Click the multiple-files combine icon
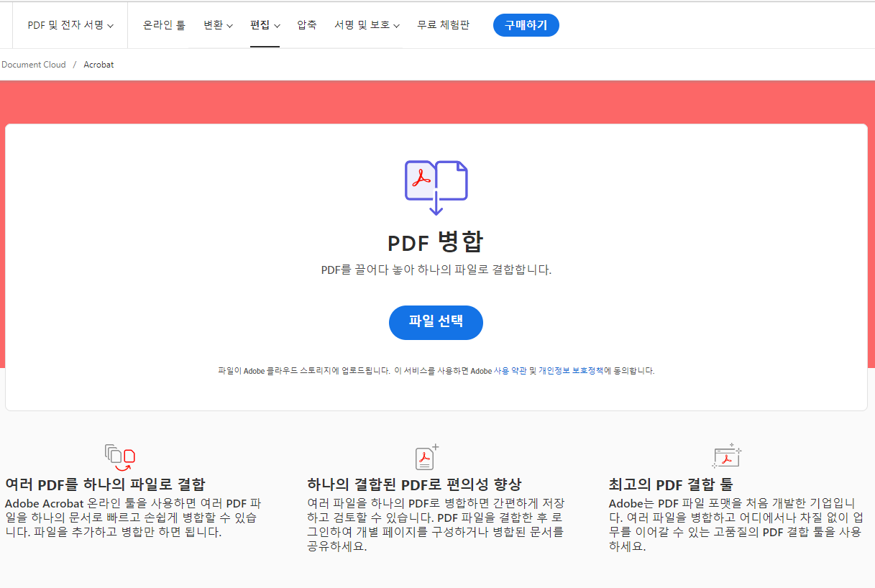875x588 pixels. pyautogui.click(x=120, y=457)
